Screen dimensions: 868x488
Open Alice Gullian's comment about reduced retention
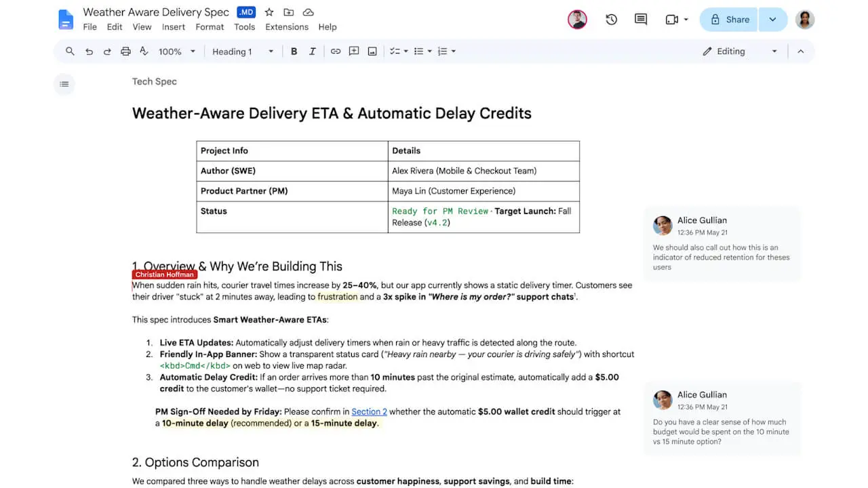[x=722, y=243]
